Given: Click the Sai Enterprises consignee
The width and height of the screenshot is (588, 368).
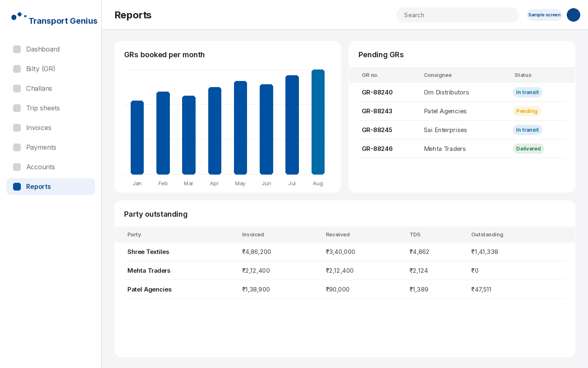Looking at the screenshot, I should [x=445, y=130].
